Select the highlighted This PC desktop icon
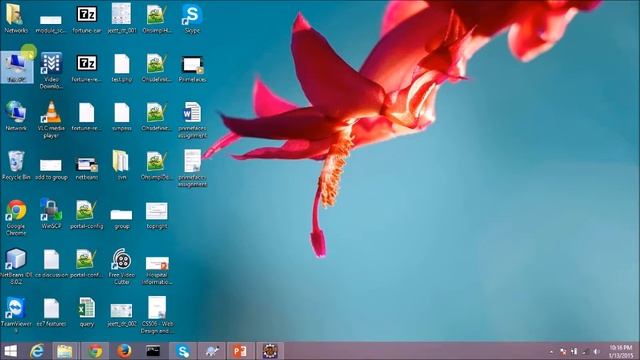This screenshot has width=640, height=360. point(16,67)
